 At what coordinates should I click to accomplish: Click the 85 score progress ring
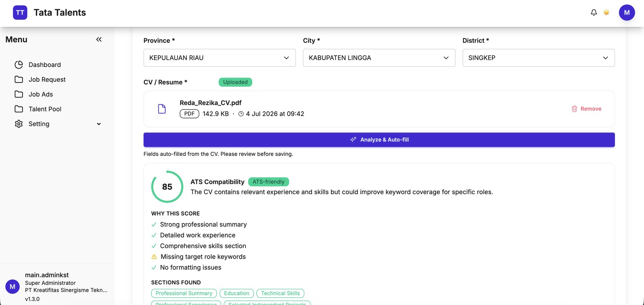[x=167, y=187]
